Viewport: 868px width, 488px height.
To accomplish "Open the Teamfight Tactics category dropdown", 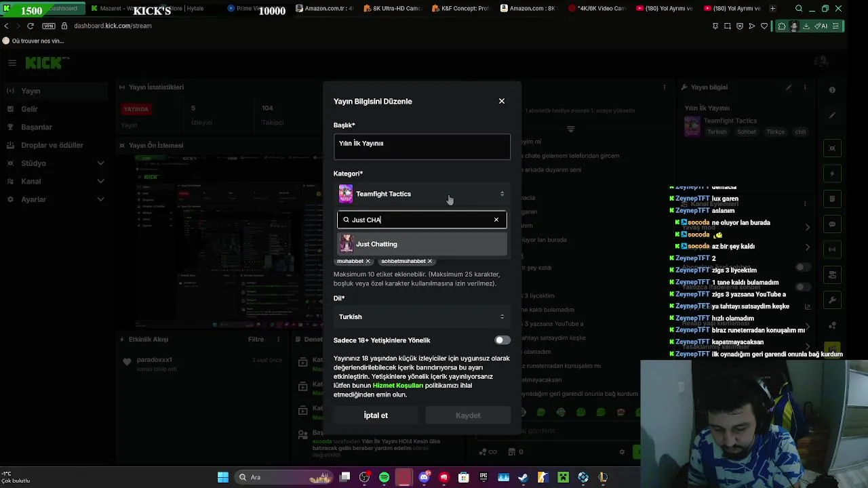I will point(422,194).
